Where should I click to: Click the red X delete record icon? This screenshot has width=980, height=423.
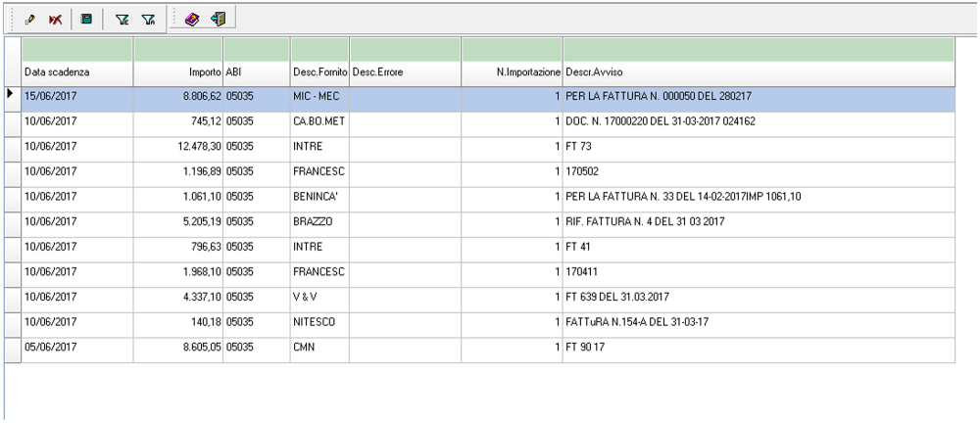56,19
